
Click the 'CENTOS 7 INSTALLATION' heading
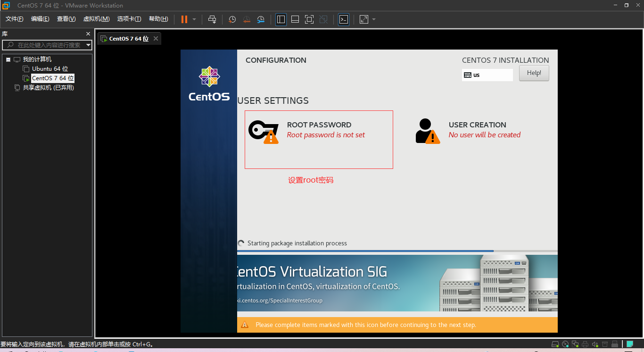(x=505, y=60)
